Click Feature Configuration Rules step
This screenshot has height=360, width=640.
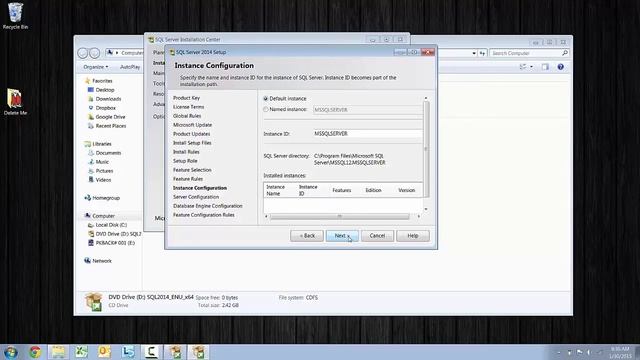(204, 215)
